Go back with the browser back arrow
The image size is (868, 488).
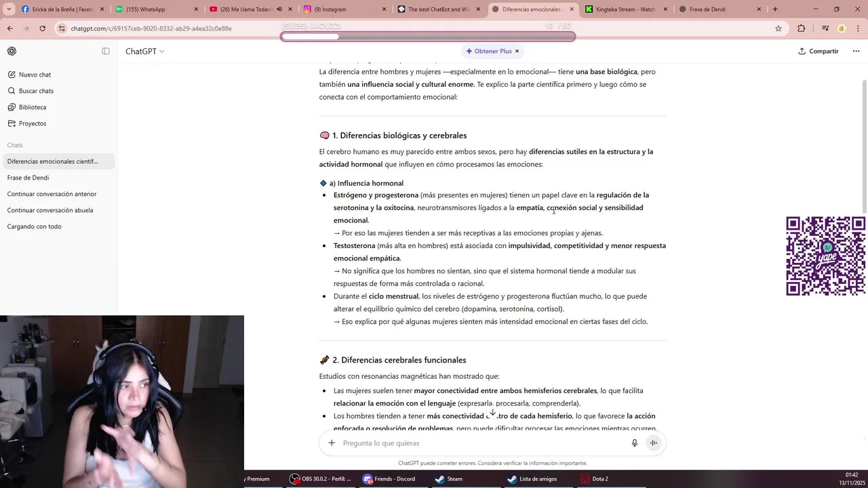[x=10, y=28]
